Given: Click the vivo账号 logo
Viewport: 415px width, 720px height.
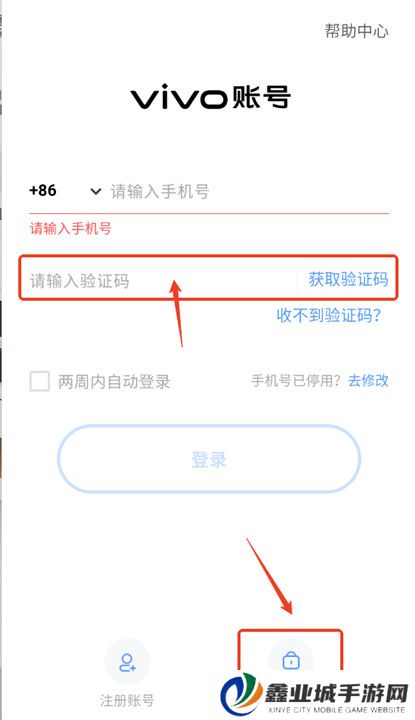Looking at the screenshot, I should [211, 97].
